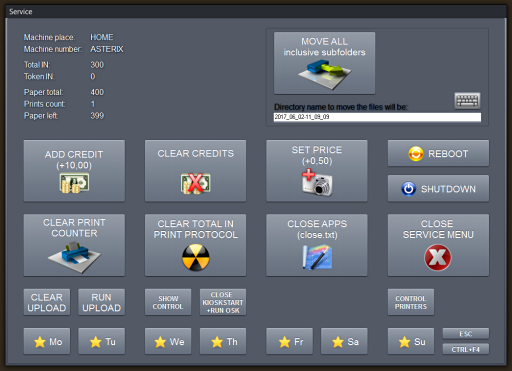The width and height of the screenshot is (512, 371).
Task: Click the SHOW CONTROL button
Action: [x=168, y=302]
